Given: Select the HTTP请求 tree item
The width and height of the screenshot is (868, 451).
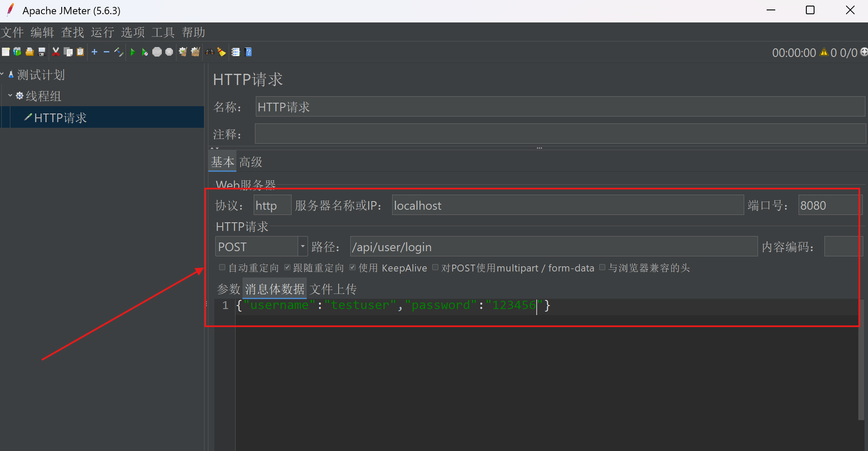Looking at the screenshot, I should (60, 118).
